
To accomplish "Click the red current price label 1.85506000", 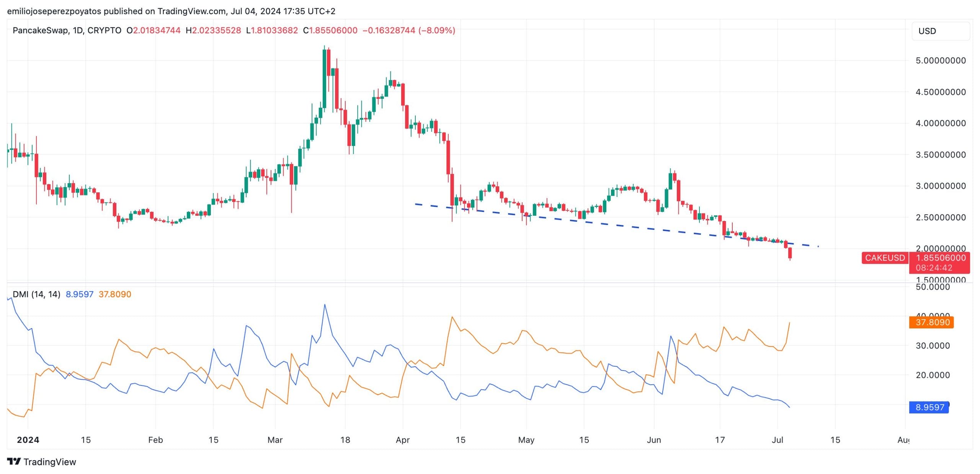I will click(940, 258).
